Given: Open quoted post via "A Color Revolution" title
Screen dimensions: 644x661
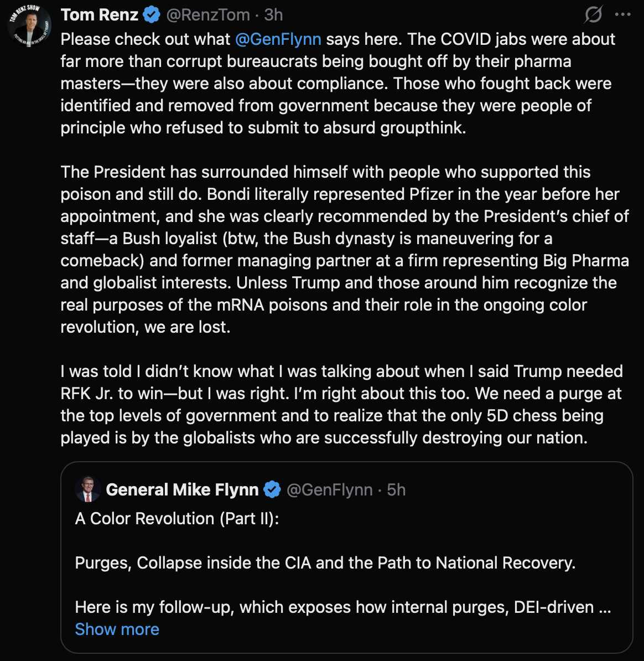Looking at the screenshot, I should coord(177,519).
